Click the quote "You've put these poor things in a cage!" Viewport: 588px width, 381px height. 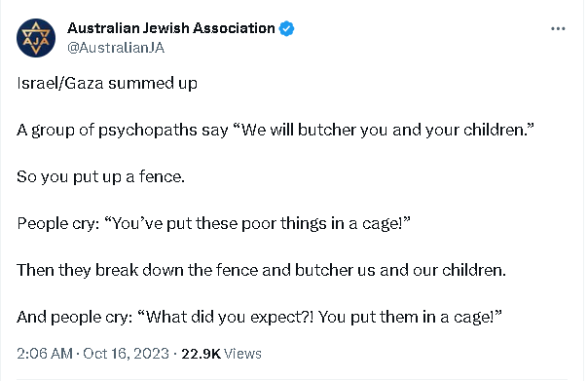click(x=257, y=224)
